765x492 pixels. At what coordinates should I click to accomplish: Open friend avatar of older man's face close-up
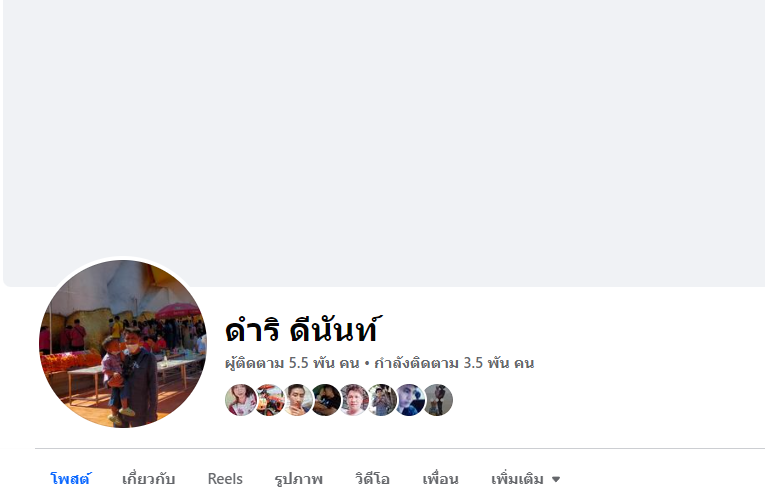pos(354,400)
